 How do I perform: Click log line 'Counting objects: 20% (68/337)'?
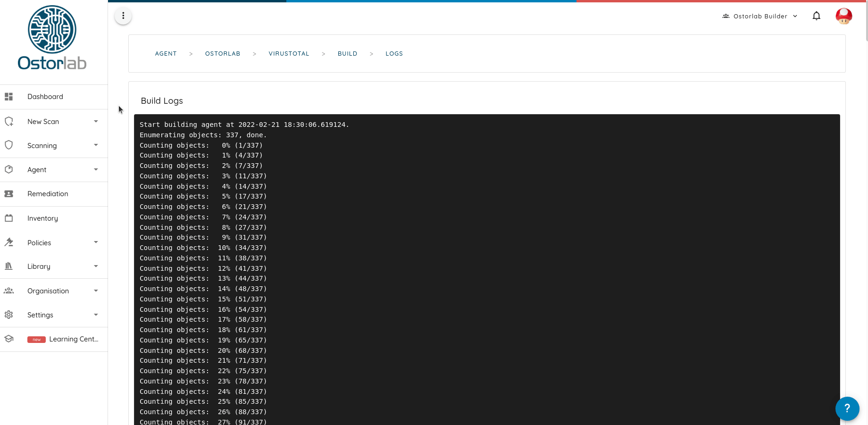pos(203,350)
